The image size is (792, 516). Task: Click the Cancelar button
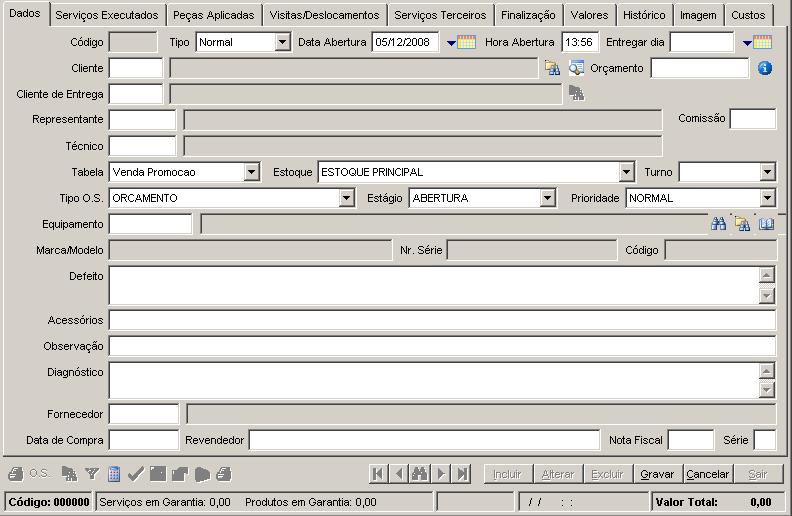click(x=707, y=474)
